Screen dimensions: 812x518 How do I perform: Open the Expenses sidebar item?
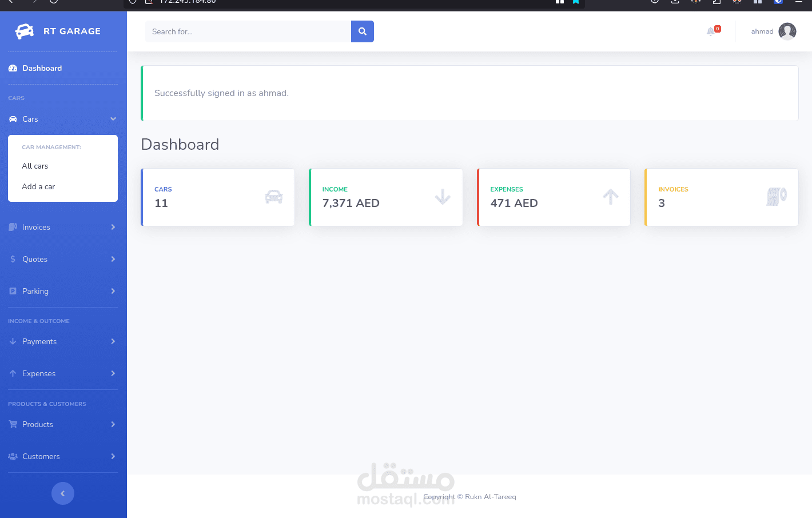point(63,373)
